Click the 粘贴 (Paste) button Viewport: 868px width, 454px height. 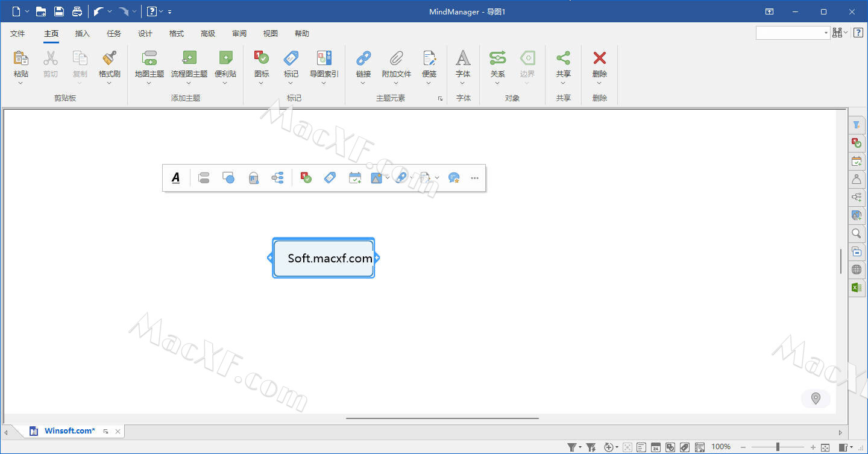(21, 65)
